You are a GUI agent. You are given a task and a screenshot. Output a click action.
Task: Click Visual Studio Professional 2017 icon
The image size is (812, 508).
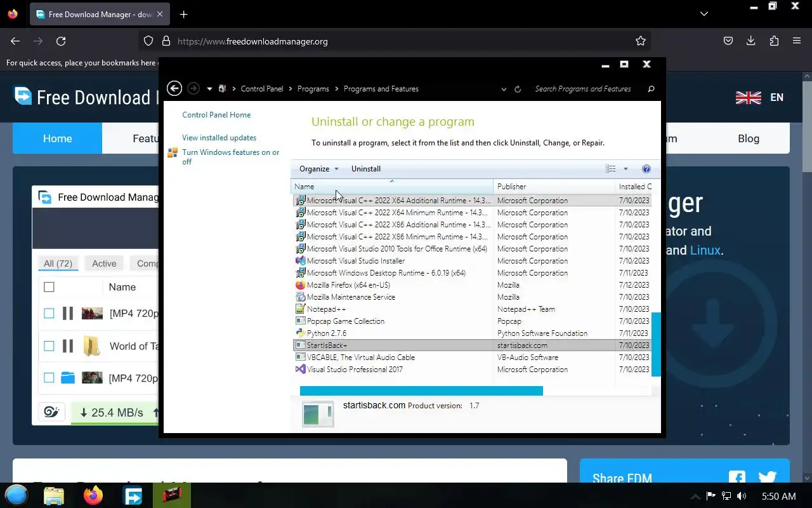(301, 370)
